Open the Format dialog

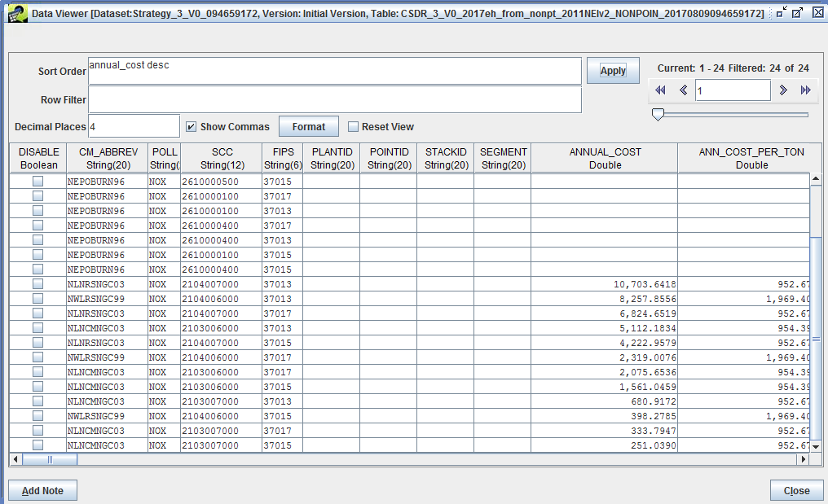308,126
